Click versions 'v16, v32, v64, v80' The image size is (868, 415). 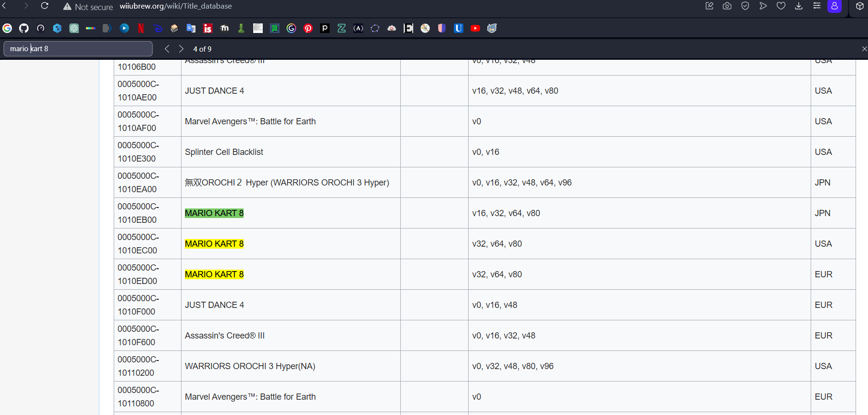coord(506,213)
